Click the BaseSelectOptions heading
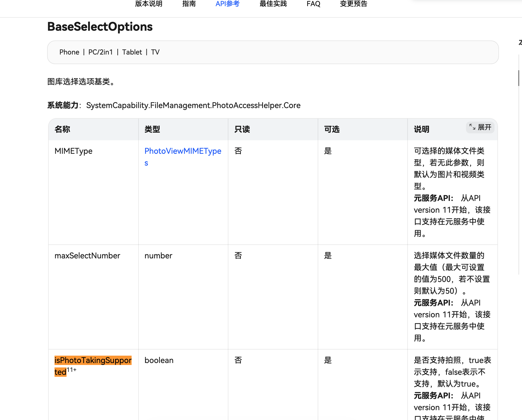Viewport: 522px width, 420px height. (x=100, y=27)
